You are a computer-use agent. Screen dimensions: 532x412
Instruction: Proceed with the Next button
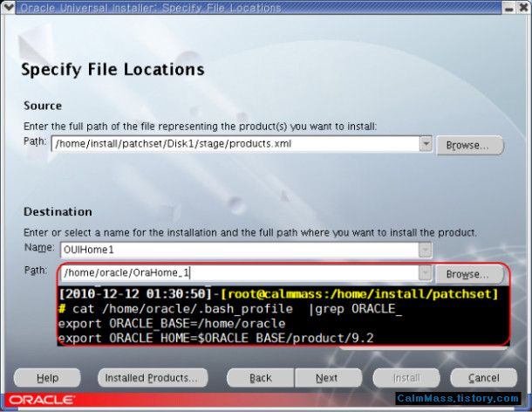tap(328, 378)
